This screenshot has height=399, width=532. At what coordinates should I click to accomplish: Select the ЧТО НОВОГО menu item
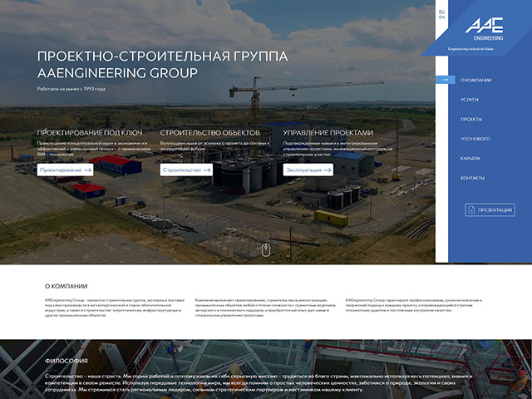(x=475, y=139)
